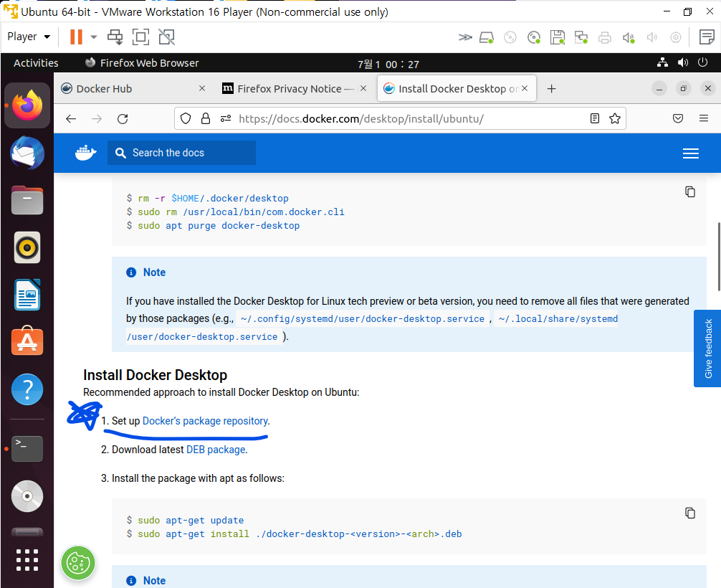721x588 pixels.
Task: Click VMware hard disk device icon
Action: pyautogui.click(x=487, y=37)
